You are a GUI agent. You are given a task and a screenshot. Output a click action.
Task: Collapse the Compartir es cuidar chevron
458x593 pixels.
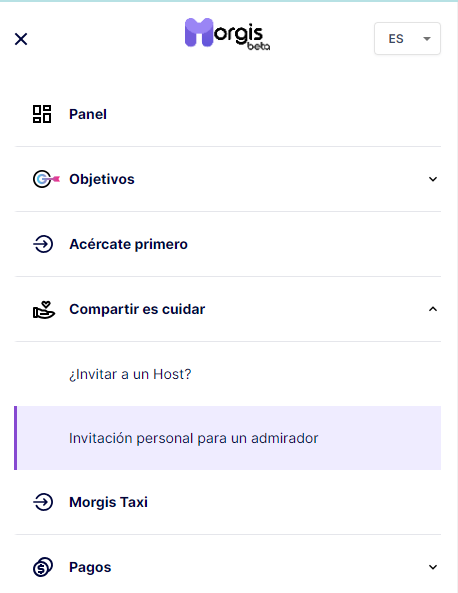pyautogui.click(x=433, y=309)
